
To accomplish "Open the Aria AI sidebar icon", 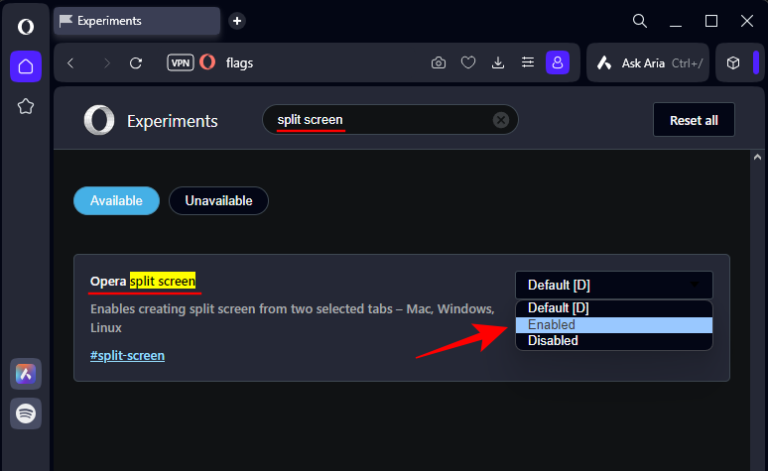I will (x=26, y=374).
